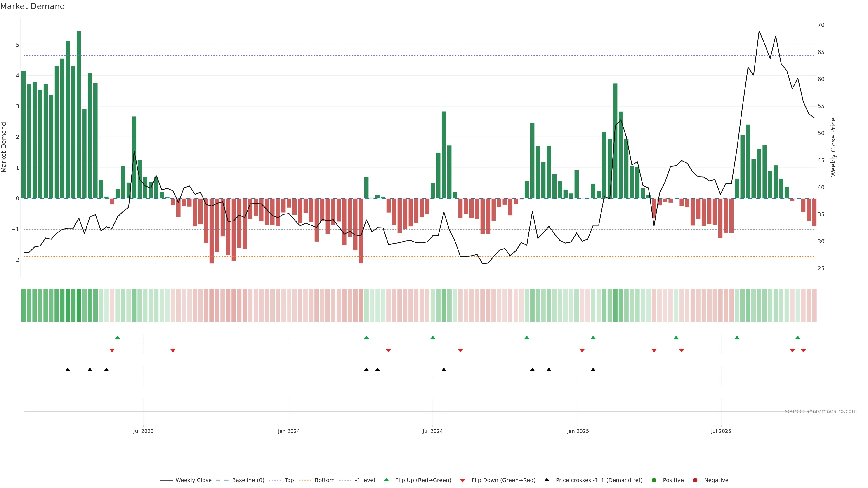Click the red Negative legend dot
Screen dimensions: 868x488
(x=695, y=480)
